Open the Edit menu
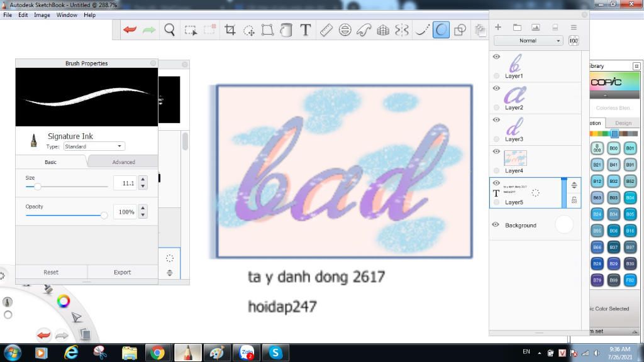Screen dimensions: 644x362 [23, 15]
